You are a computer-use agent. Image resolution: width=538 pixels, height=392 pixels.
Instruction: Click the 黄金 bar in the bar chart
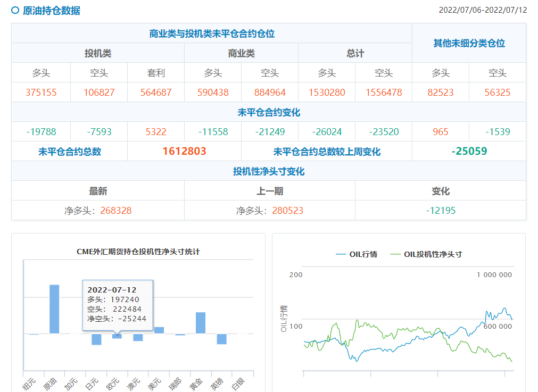click(201, 323)
